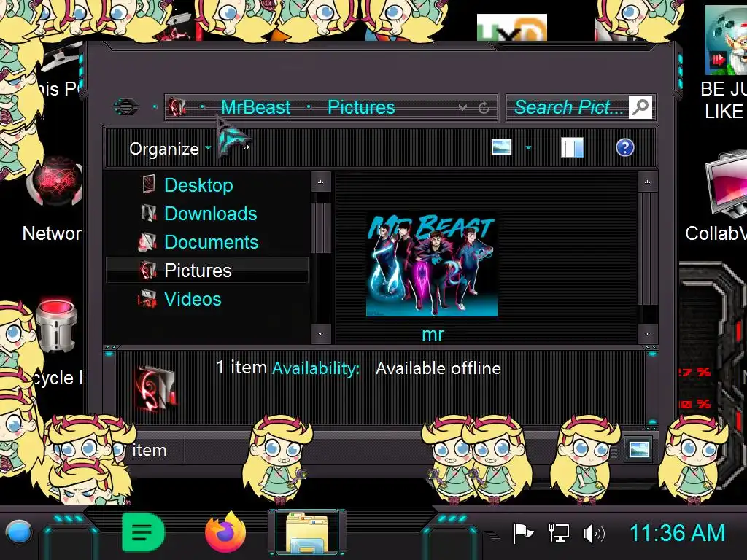Click '1 item' text in details pane
The image size is (747, 560).
point(241,367)
